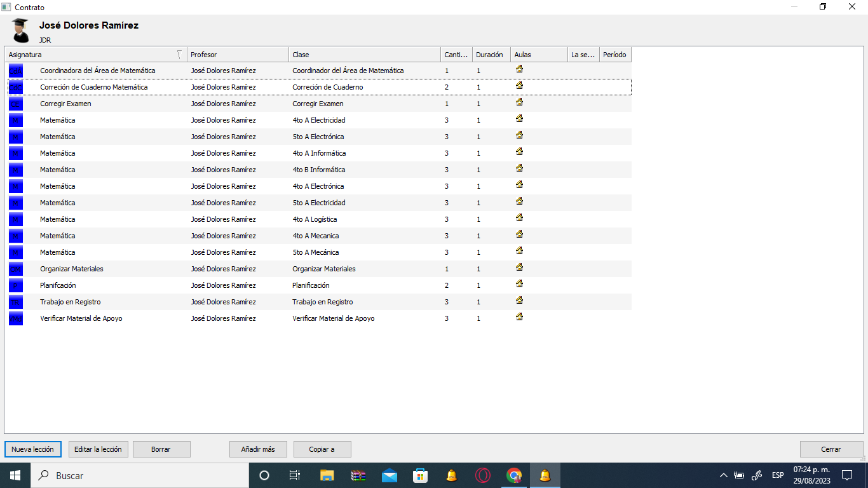Select the 5to A Electrónica class cell
Screen dimensions: 868x488
(x=318, y=137)
